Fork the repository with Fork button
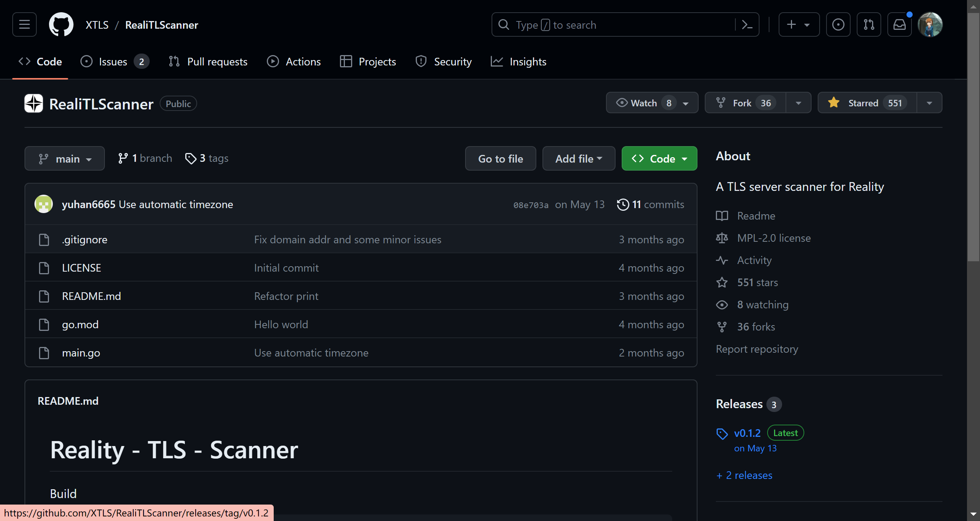 (x=745, y=103)
